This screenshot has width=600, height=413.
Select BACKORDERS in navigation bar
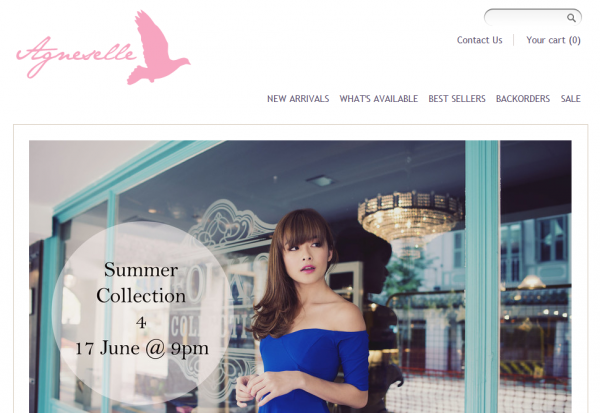coord(523,99)
